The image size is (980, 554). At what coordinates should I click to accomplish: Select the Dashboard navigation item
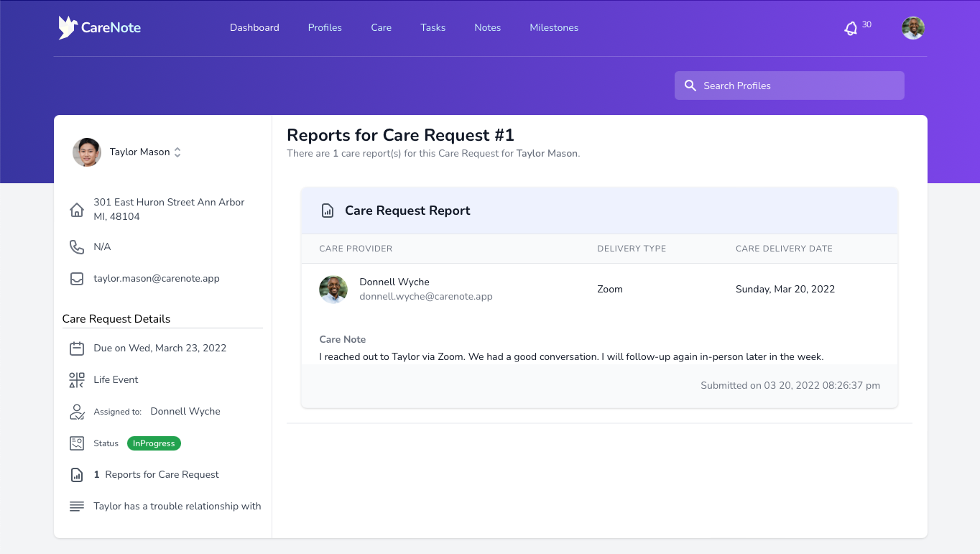(x=254, y=27)
